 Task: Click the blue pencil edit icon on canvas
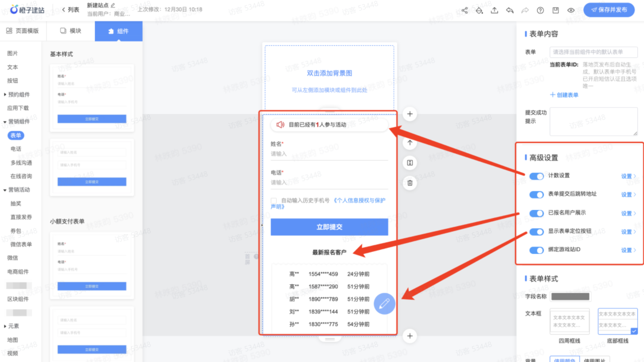pyautogui.click(x=384, y=303)
